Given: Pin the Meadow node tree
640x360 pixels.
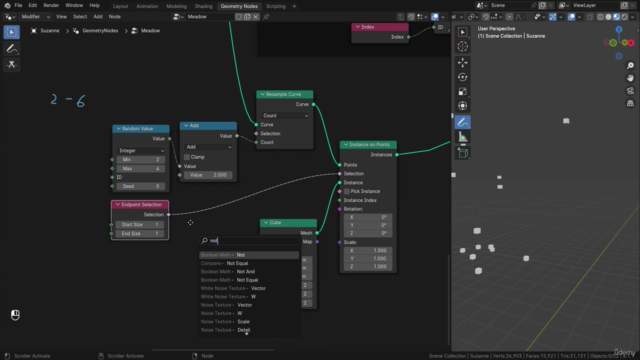Looking at the screenshot, I should pos(266,17).
